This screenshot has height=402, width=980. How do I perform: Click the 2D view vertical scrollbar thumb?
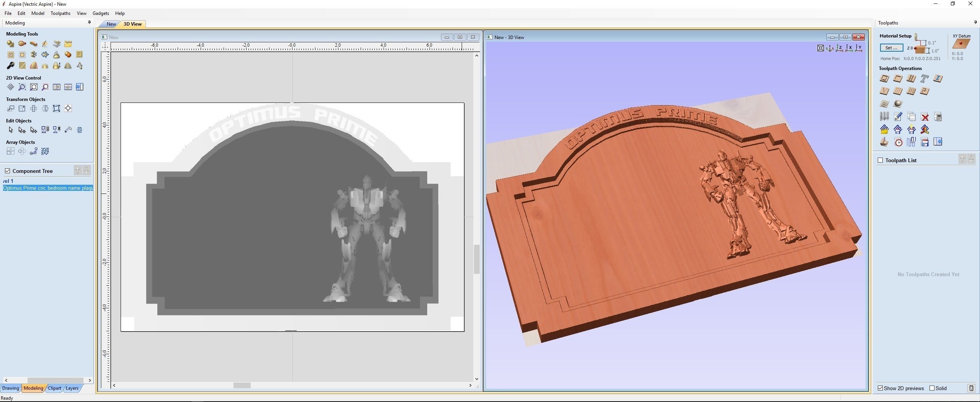pyautogui.click(x=477, y=259)
